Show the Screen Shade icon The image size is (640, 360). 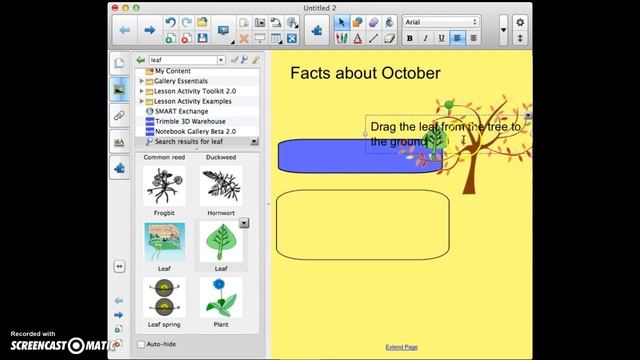(260, 38)
